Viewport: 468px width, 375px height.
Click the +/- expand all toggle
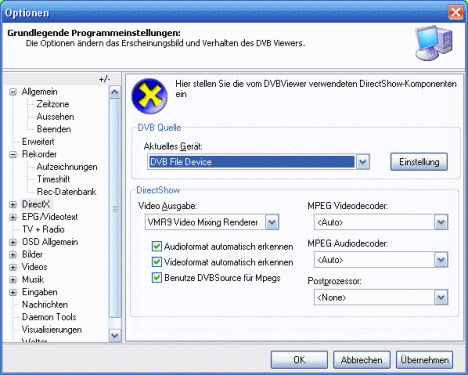[104, 79]
